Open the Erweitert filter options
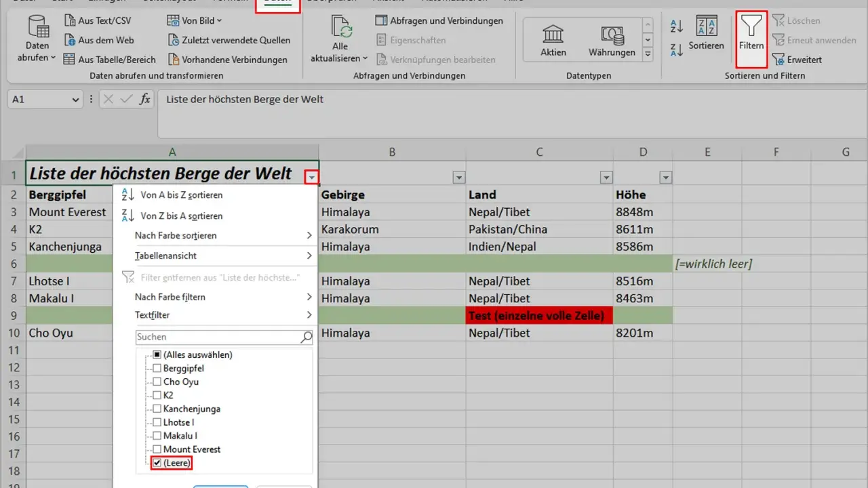 coord(797,60)
